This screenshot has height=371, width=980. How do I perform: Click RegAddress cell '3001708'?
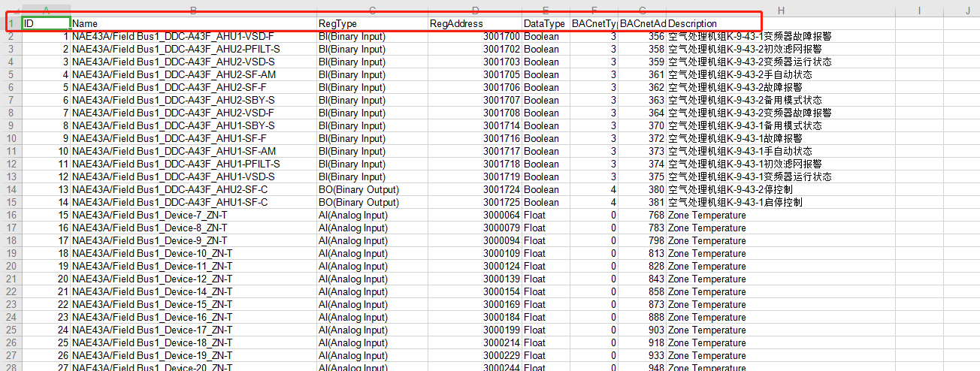point(475,113)
